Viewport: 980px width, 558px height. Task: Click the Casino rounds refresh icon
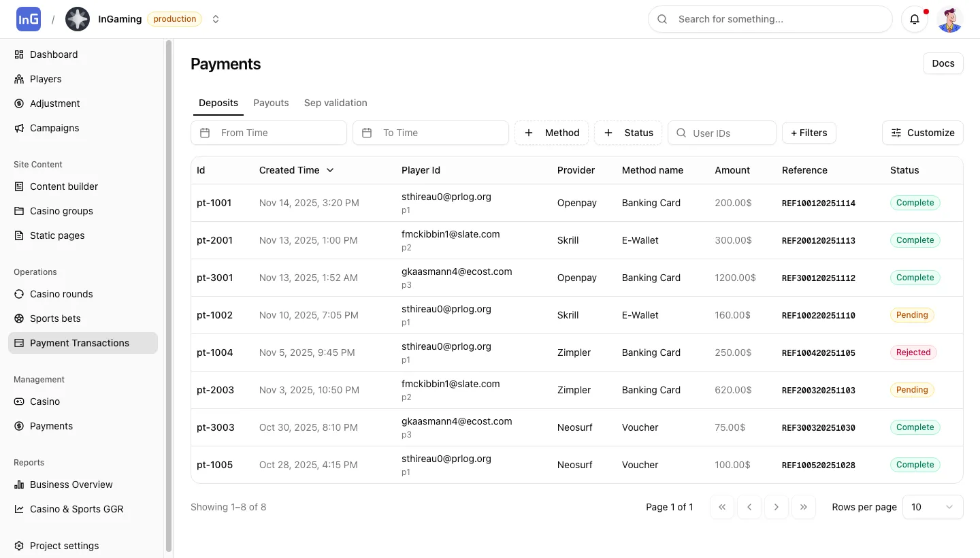point(18,294)
